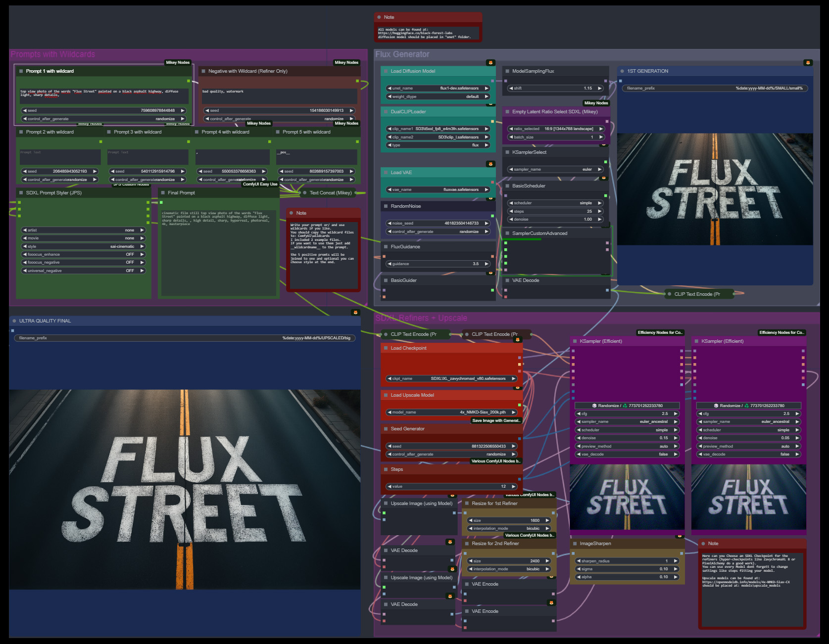The height and width of the screenshot is (644, 829).
Task: Click size 2400 slider in Resize for 2nd Refiner
Action: coord(509,561)
